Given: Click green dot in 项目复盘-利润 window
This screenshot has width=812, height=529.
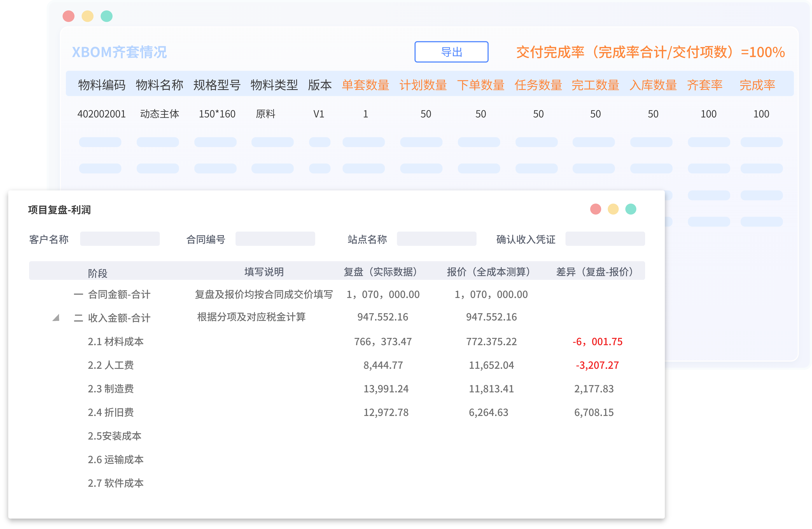Looking at the screenshot, I should tap(631, 209).
